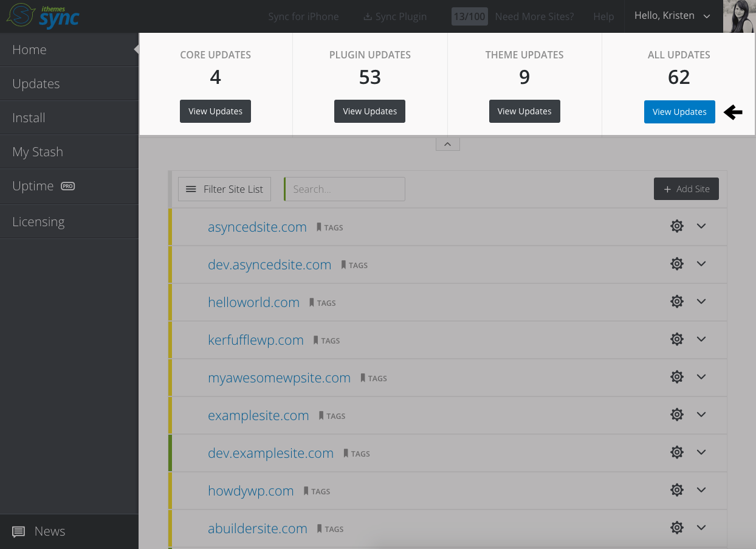Viewport: 756px width, 549px height.
Task: Open howdywp.com site link
Action: tap(250, 491)
